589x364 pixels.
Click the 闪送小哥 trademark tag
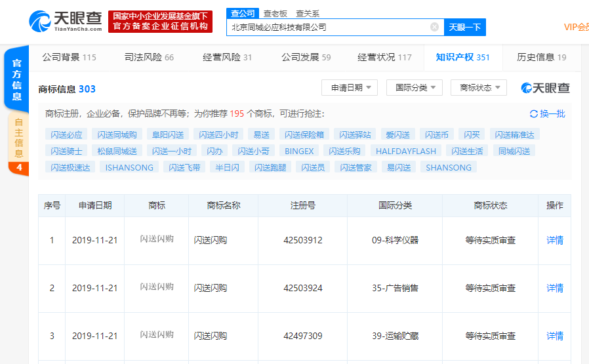254,151
